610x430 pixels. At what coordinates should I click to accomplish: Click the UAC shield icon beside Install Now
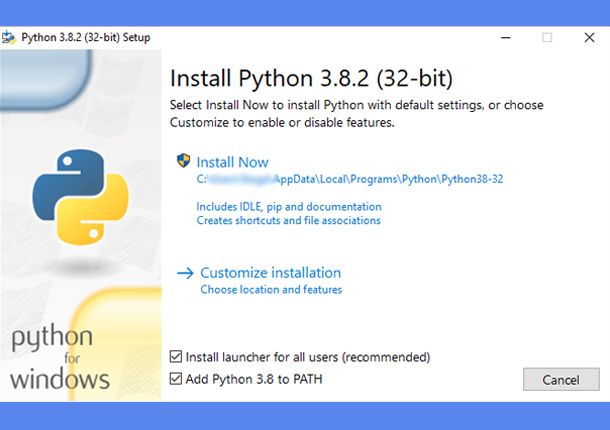184,160
